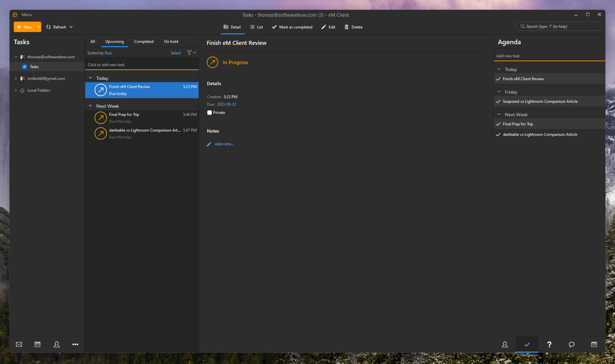
Task: Open Calendar in left bottom bar
Action: pyautogui.click(x=38, y=344)
